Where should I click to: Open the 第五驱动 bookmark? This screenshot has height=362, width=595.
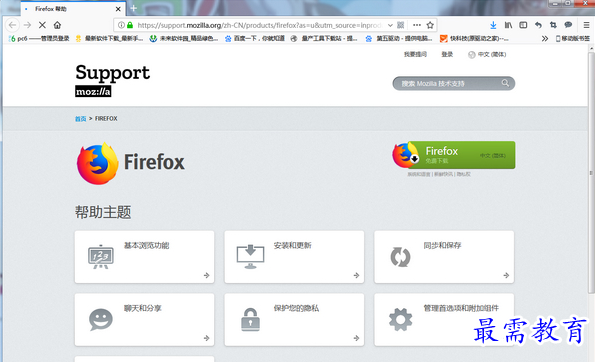click(399, 38)
